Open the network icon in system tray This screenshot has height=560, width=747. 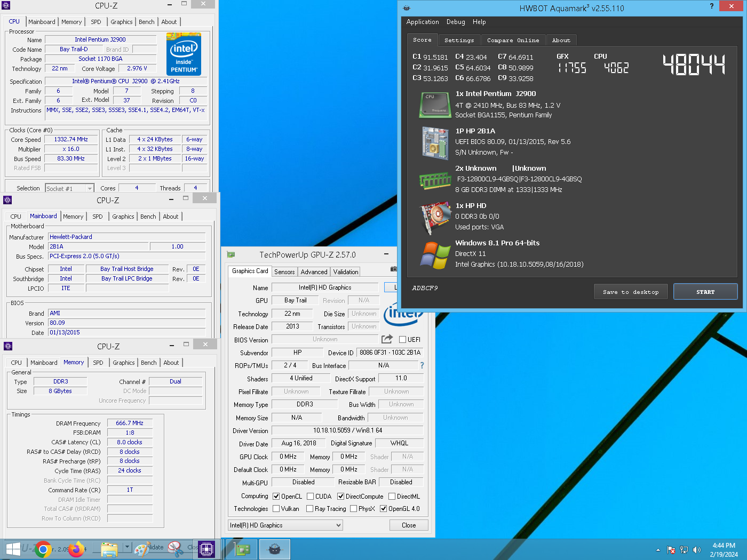click(684, 550)
